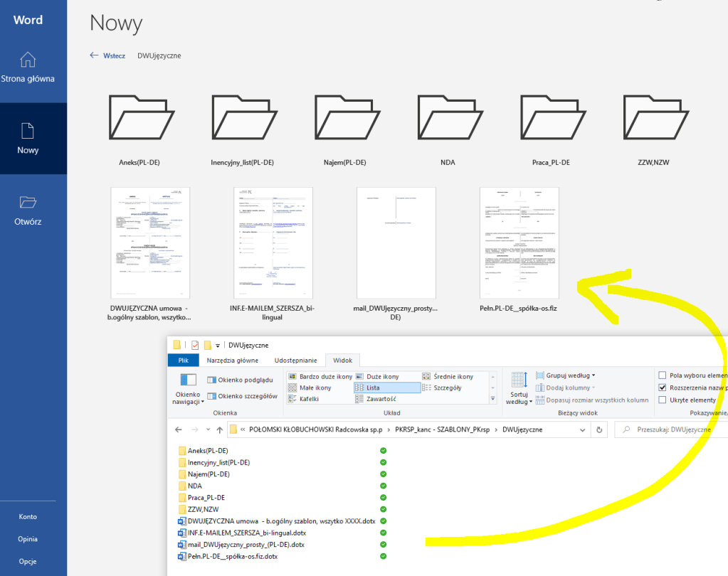Select the Szczegóły layout option
The image size is (728, 576).
click(x=447, y=388)
